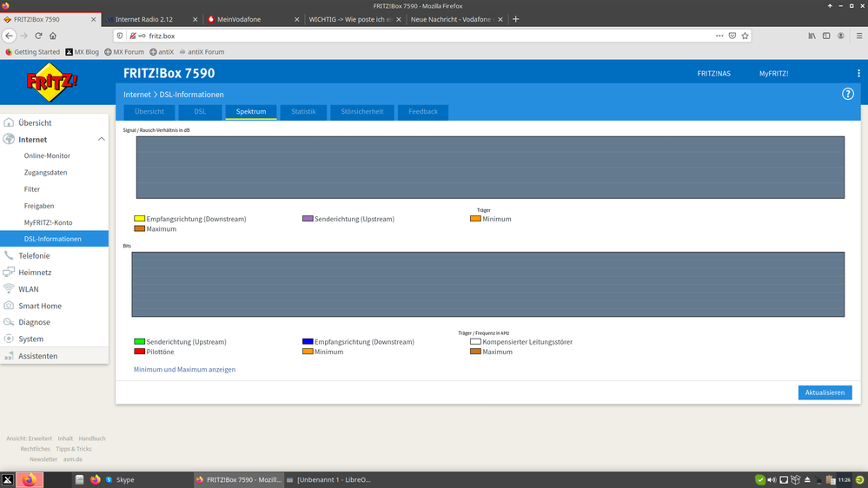Viewport: 868px width, 488px height.
Task: Switch to the Übersicht tab
Action: [x=149, y=112]
